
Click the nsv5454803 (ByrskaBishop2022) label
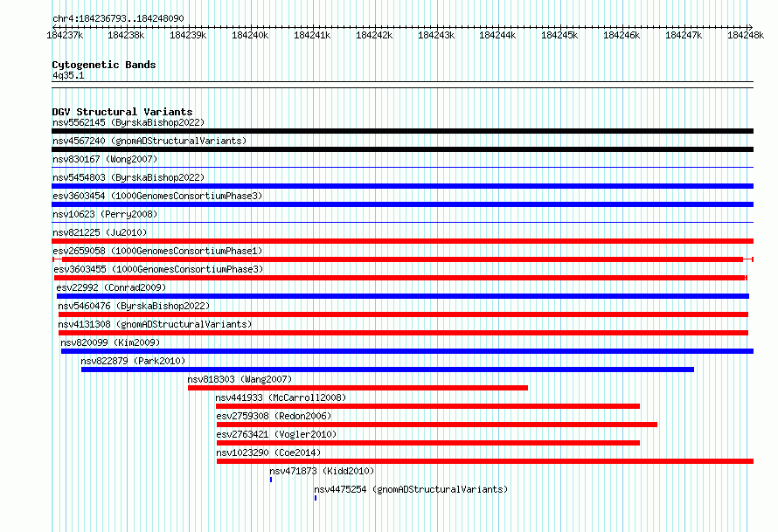[128, 177]
